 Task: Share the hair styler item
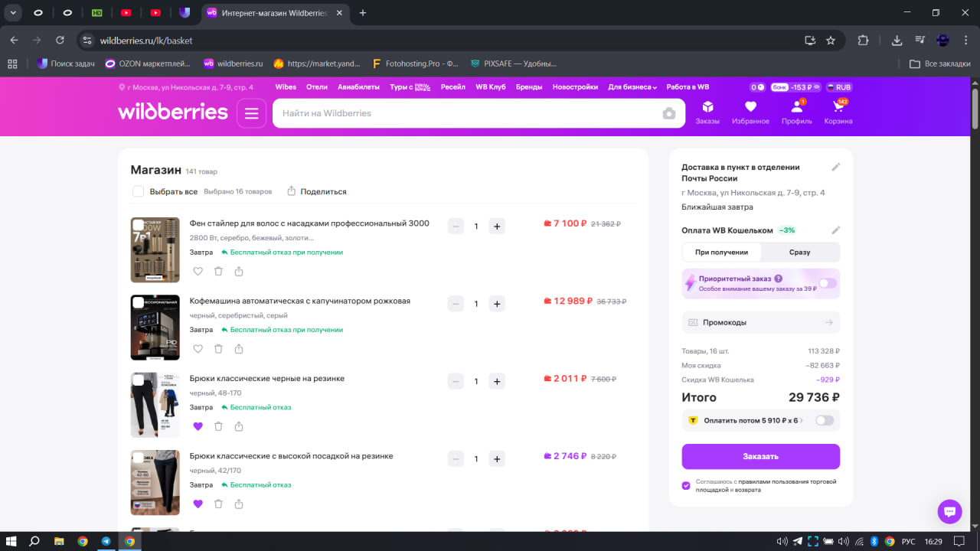click(x=239, y=272)
